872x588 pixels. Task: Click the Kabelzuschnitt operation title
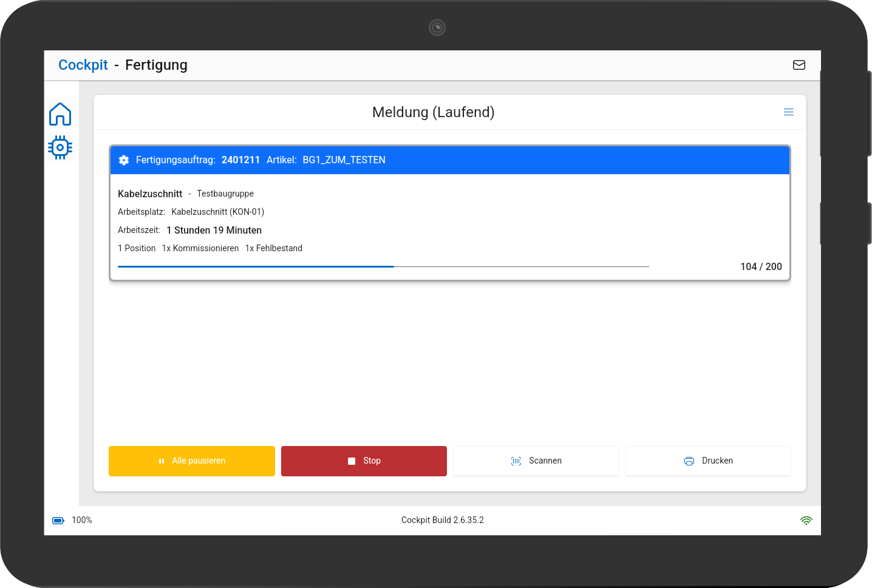click(150, 194)
